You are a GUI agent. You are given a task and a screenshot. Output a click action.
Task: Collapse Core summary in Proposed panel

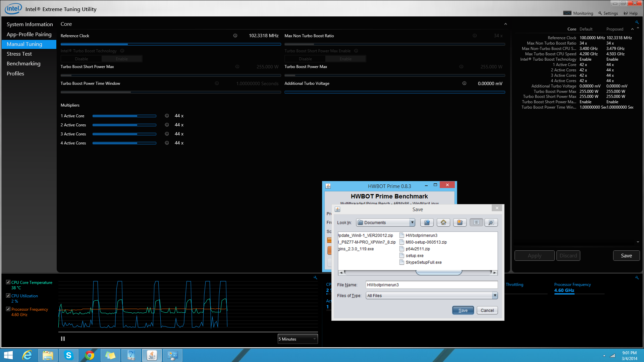click(x=632, y=29)
